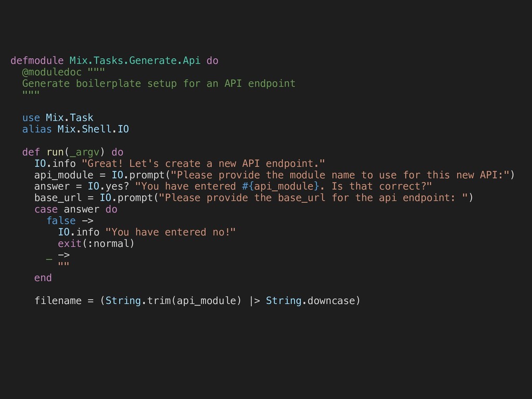The height and width of the screenshot is (399, 532).
Task: Click the 'end' keyword closing the case
Action: pyautogui.click(x=43, y=278)
